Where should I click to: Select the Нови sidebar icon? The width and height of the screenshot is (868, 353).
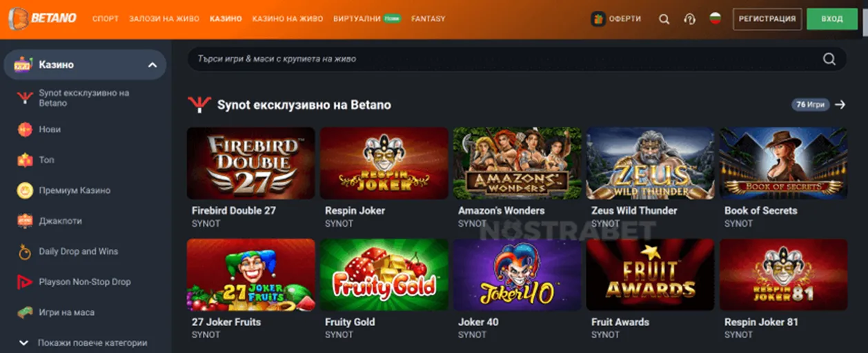(x=25, y=129)
